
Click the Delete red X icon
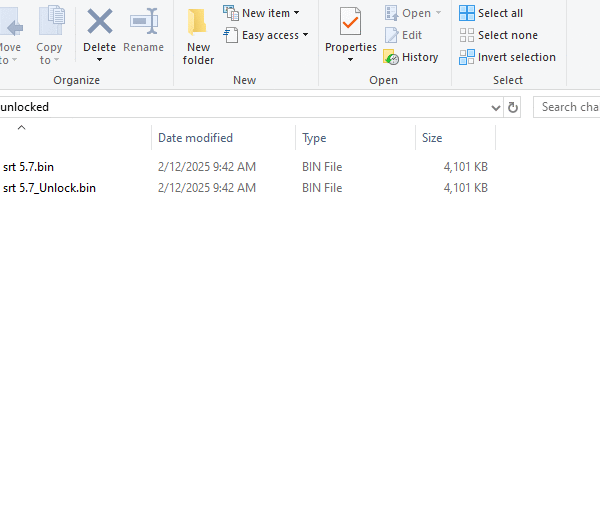tap(99, 22)
